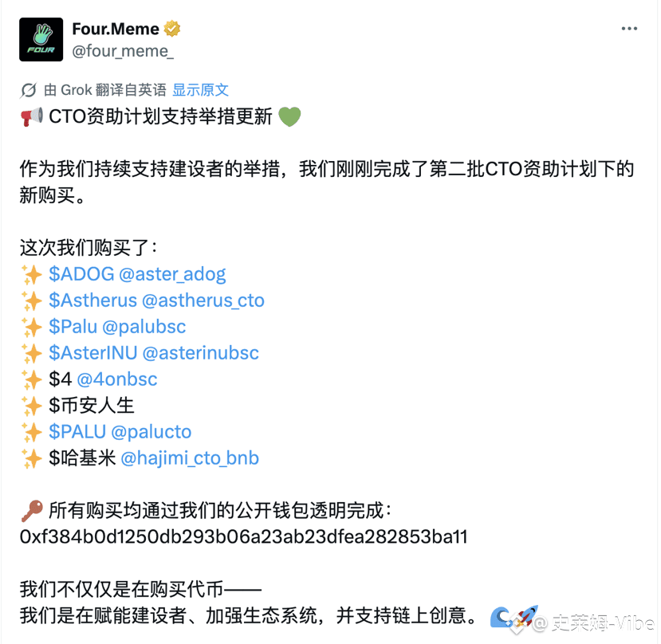The height and width of the screenshot is (644, 661).
Task: Open the $Astherus cashtag
Action: [x=92, y=300]
